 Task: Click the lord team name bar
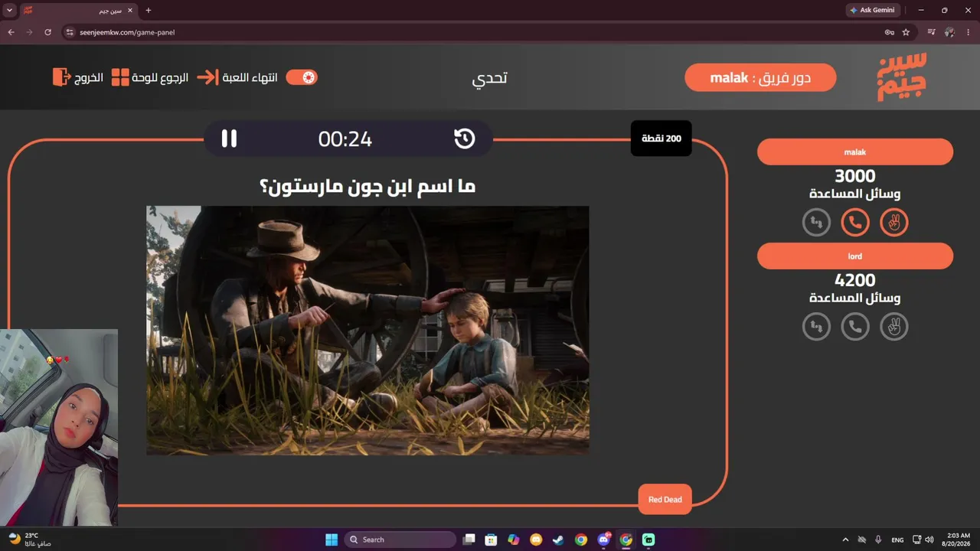(855, 256)
